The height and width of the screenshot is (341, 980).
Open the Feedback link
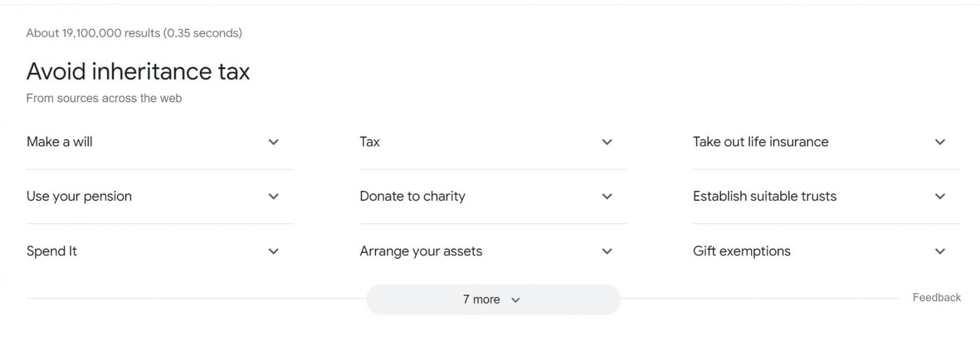tap(937, 298)
